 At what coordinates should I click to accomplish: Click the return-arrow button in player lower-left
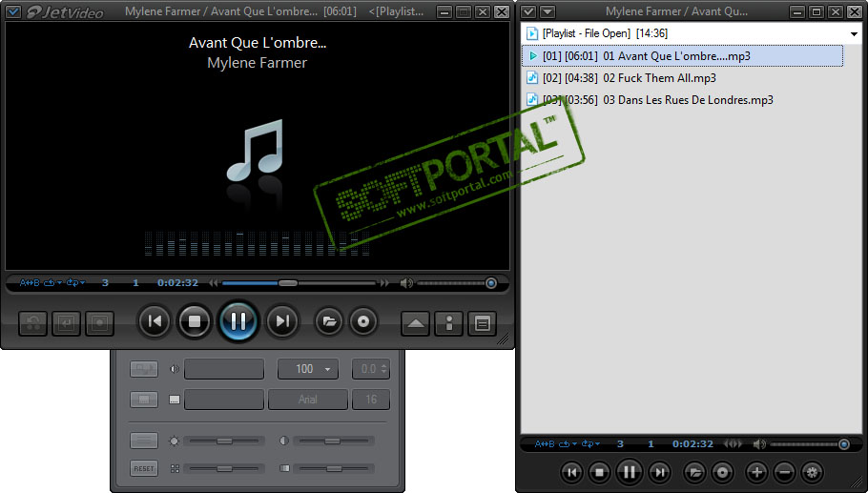(66, 323)
